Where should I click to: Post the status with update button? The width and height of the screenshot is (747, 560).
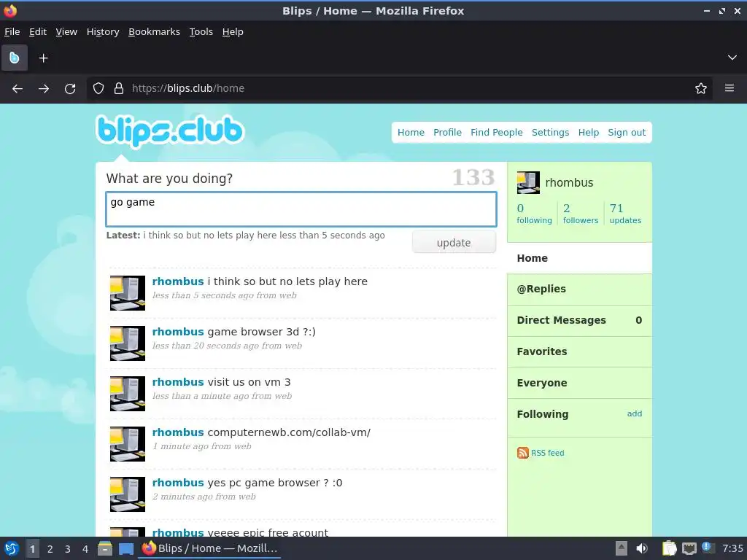tap(454, 242)
